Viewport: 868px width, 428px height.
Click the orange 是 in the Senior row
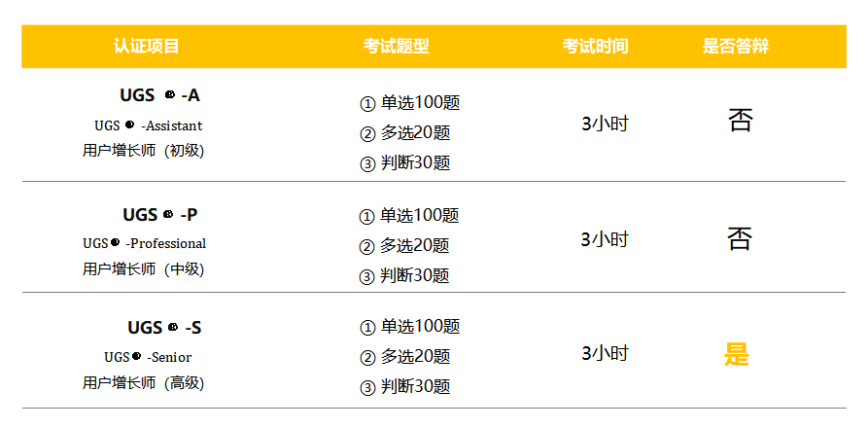[736, 354]
